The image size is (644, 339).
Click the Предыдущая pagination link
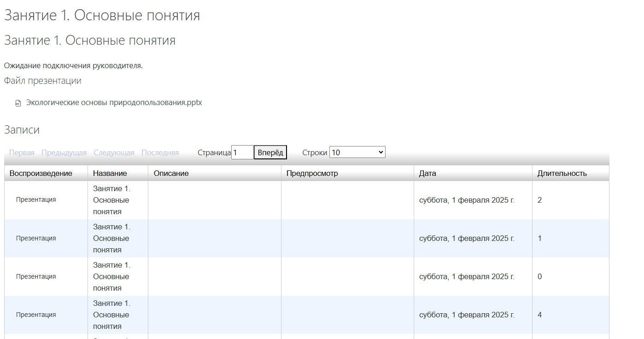[x=64, y=153]
